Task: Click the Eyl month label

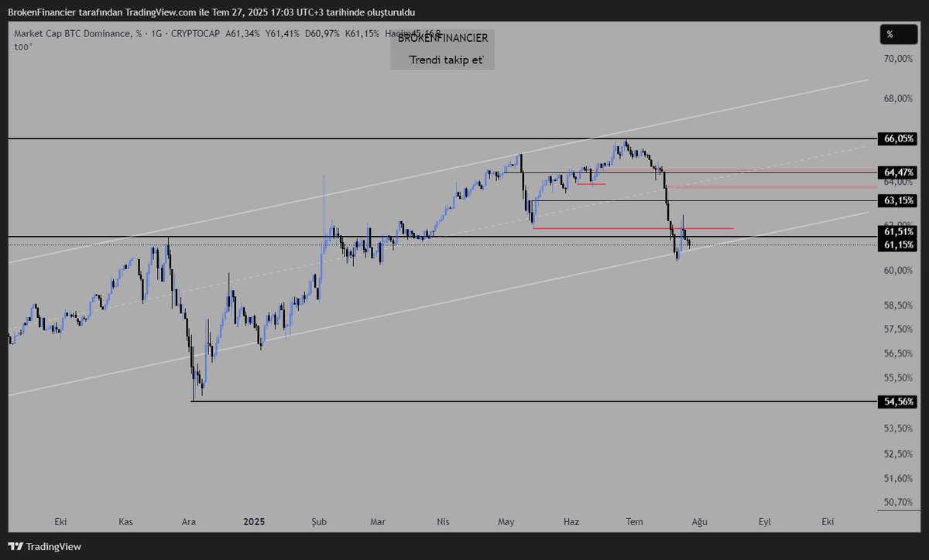Action: pyautogui.click(x=765, y=522)
